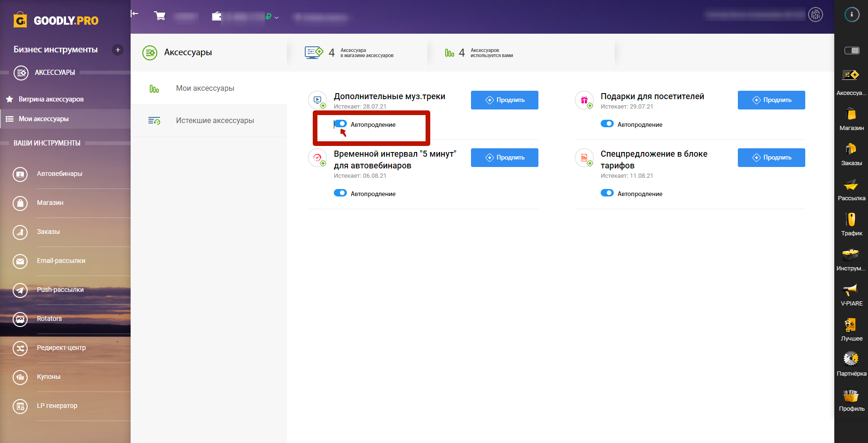Screen dimensions: 868x443
Task: Disable Автопродление for Подарки для посетителей
Action: (607, 124)
